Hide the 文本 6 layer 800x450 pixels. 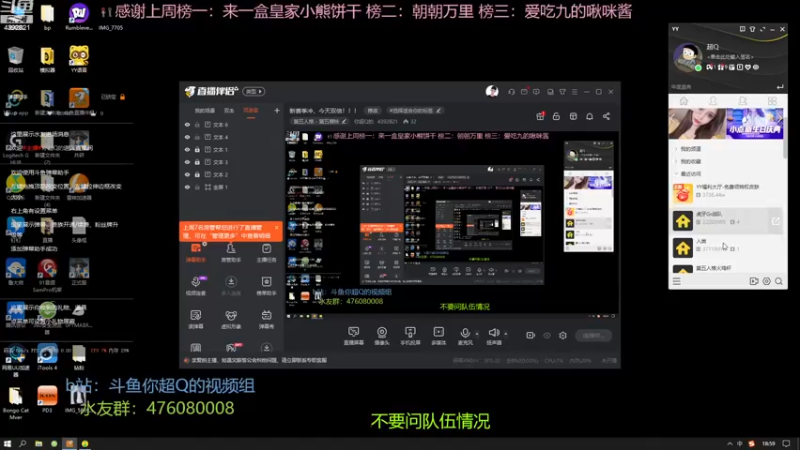pyautogui.click(x=187, y=124)
